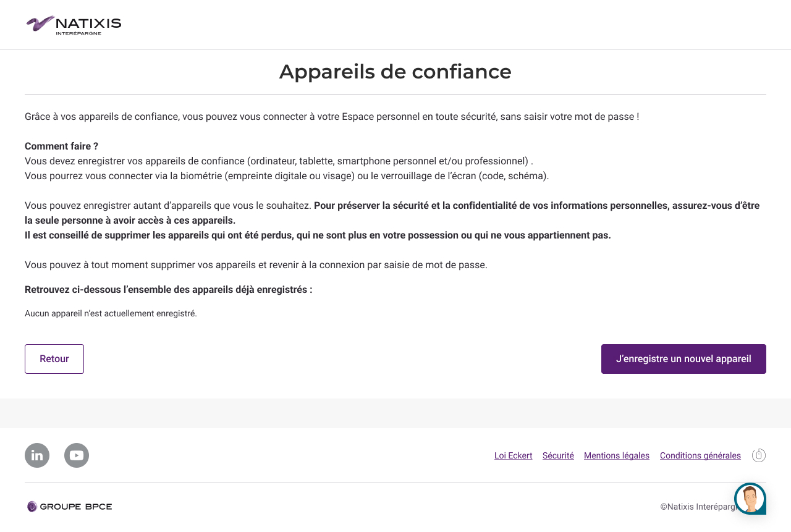Go back via the Retour control
This screenshot has height=532, width=791.
tap(54, 358)
